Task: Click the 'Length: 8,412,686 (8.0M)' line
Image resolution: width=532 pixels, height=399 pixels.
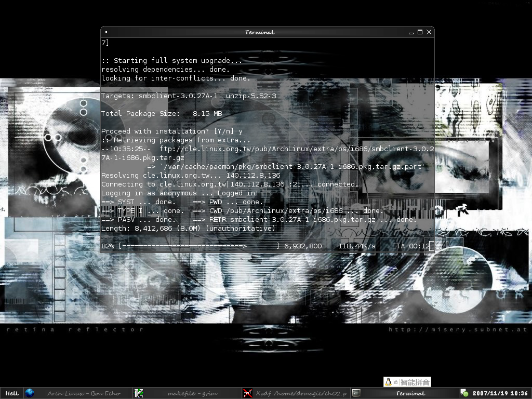Action: [x=188, y=229]
